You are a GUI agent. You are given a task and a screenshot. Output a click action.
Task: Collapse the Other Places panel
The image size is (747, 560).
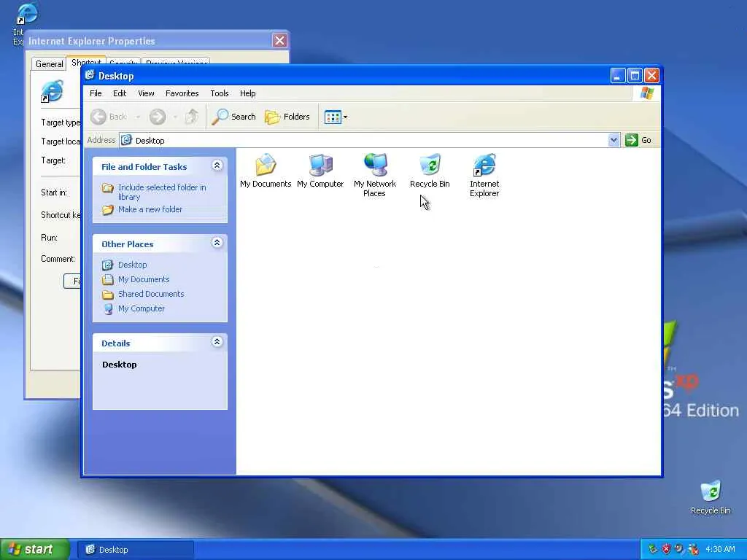tap(217, 242)
